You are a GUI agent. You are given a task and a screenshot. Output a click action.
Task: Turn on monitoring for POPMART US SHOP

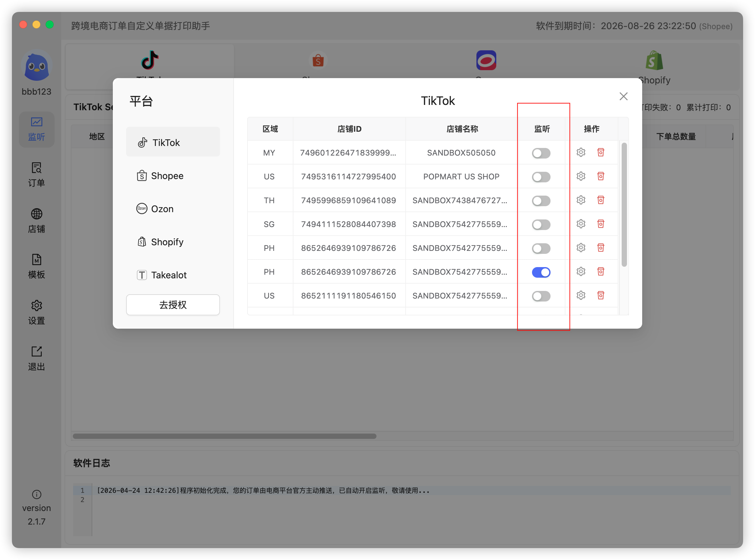(x=541, y=177)
